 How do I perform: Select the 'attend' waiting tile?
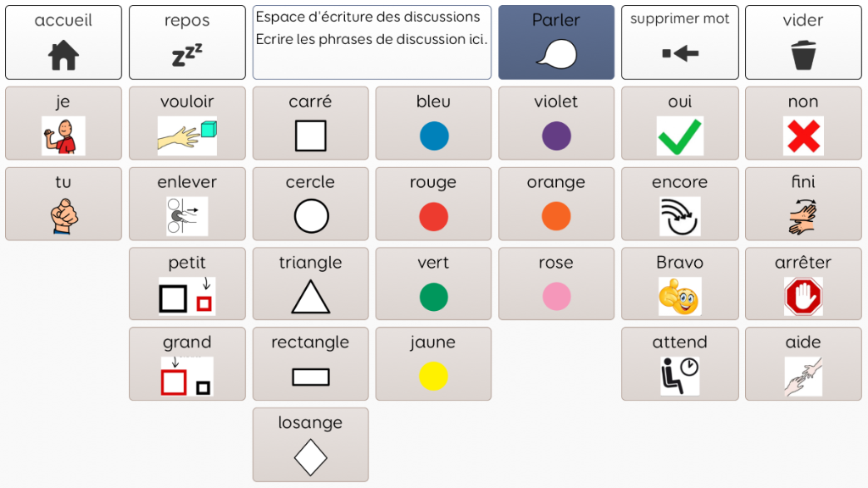pos(680,363)
